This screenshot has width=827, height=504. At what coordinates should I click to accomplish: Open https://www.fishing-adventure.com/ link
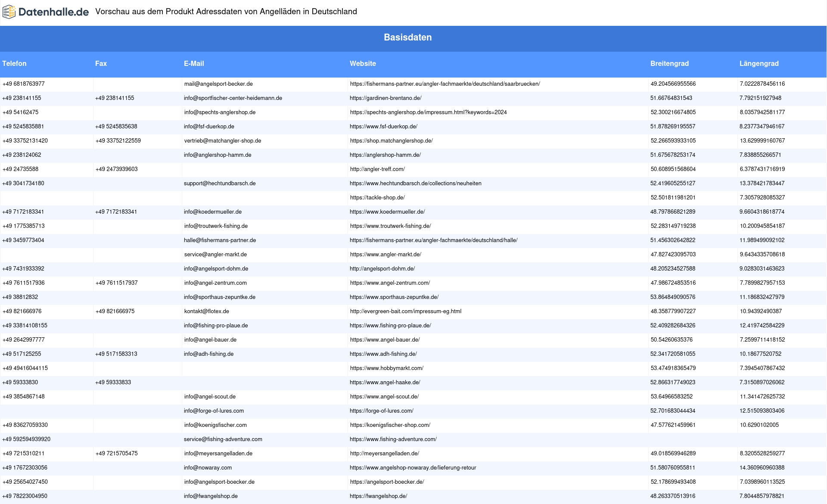point(393,439)
